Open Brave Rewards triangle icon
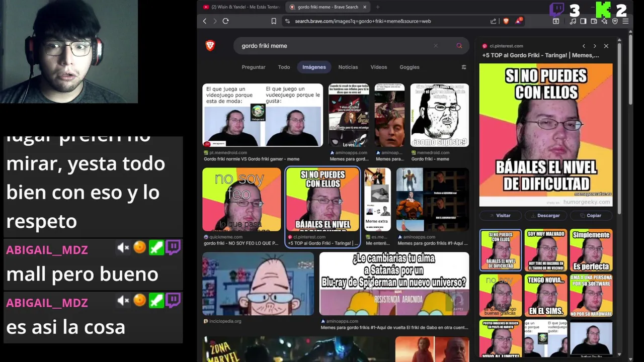The height and width of the screenshot is (362, 644). [518, 21]
